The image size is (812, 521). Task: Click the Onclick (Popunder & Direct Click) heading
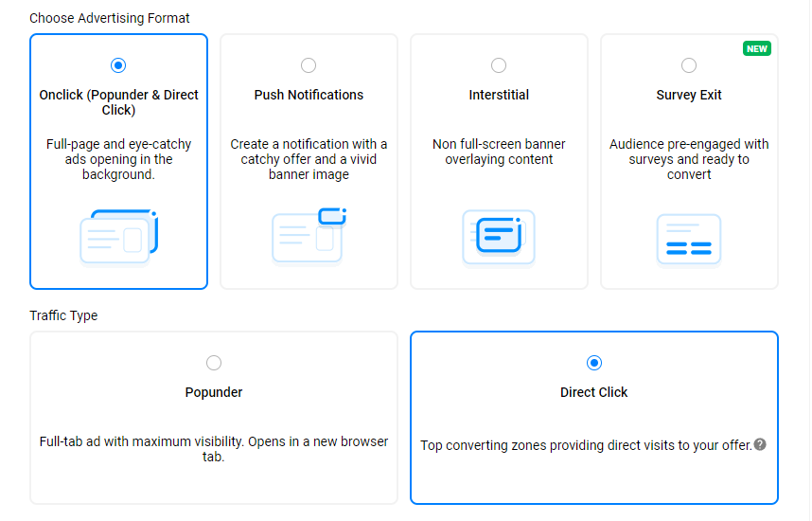[x=118, y=102]
